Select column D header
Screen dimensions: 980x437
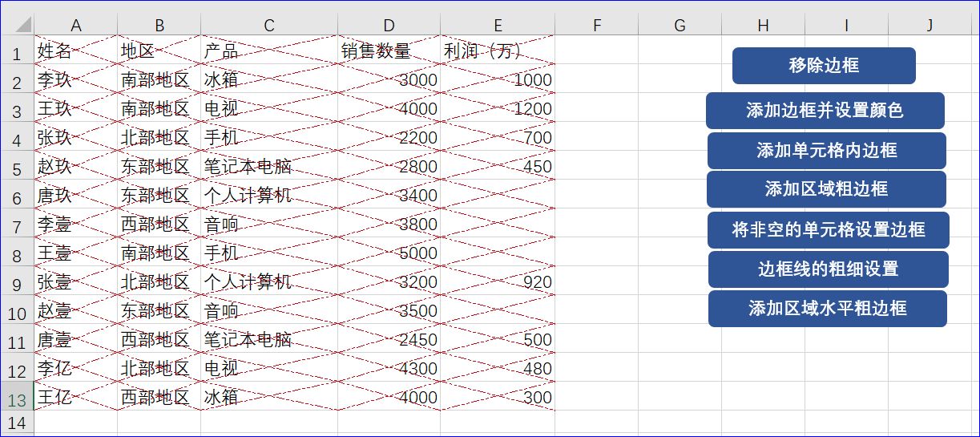pyautogui.click(x=389, y=25)
